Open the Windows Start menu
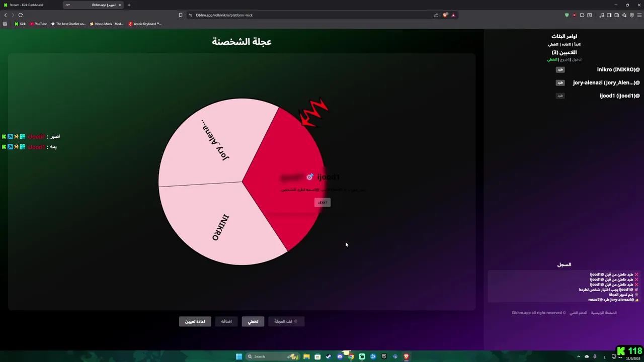The width and height of the screenshot is (644, 362). (x=239, y=356)
